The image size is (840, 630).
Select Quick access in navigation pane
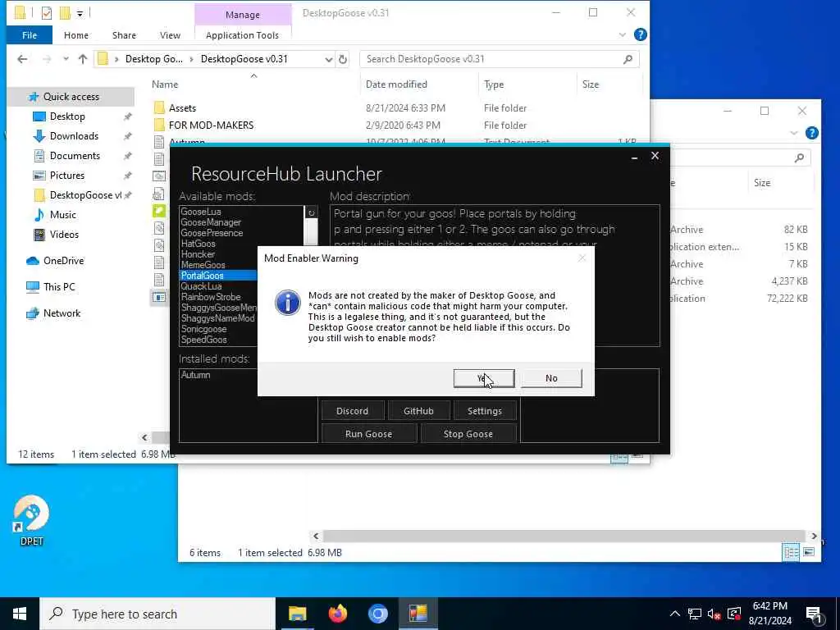[71, 97]
